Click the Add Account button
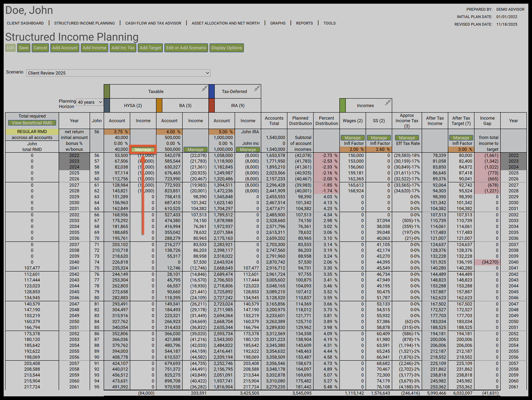The height and width of the screenshot is (400, 532). click(x=65, y=48)
